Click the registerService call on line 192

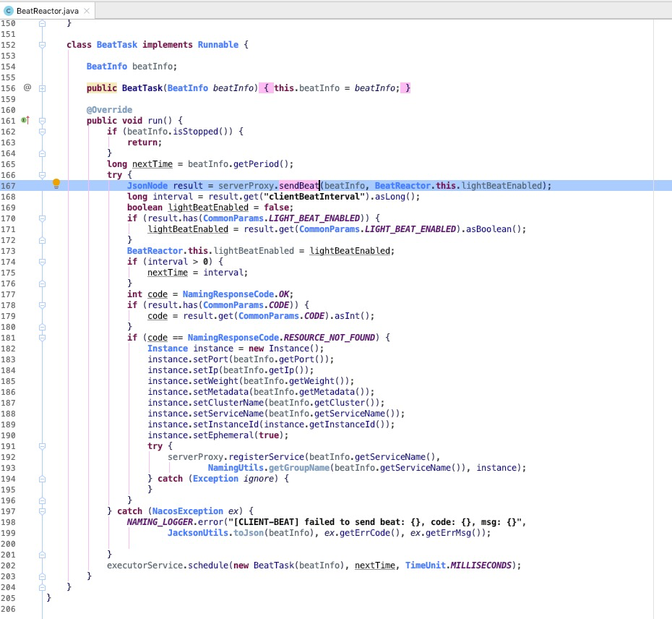[267, 457]
